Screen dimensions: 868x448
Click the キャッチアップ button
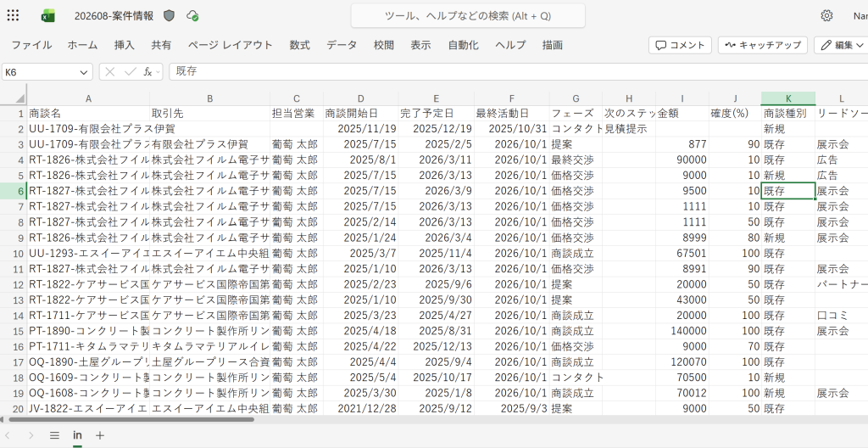point(763,46)
